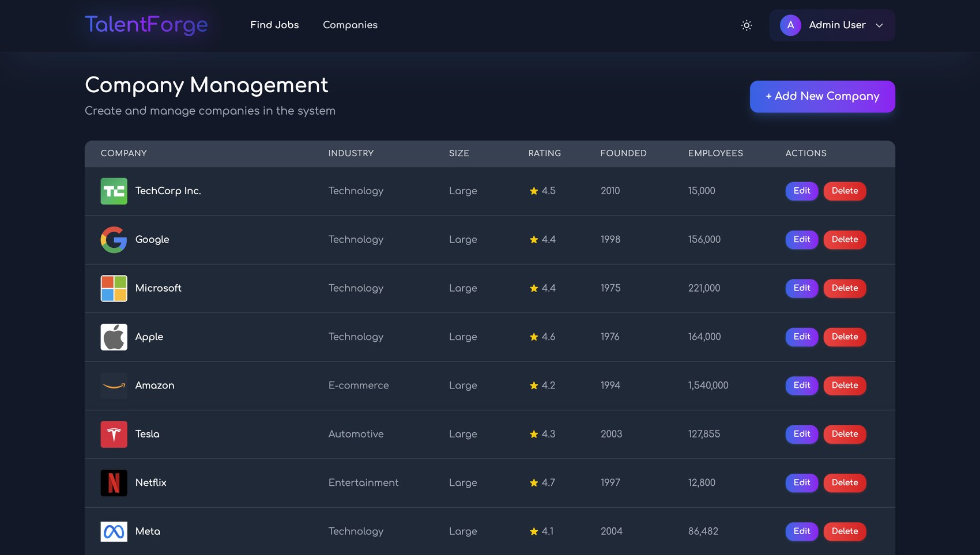Click Netflix's rating star icon
Screen dimensions: 980x555
coord(534,483)
